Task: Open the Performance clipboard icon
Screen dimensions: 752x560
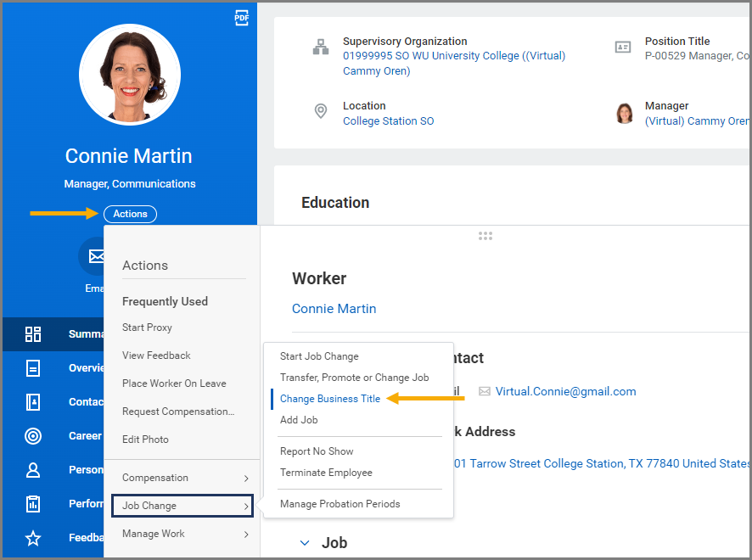Action: click(33, 504)
